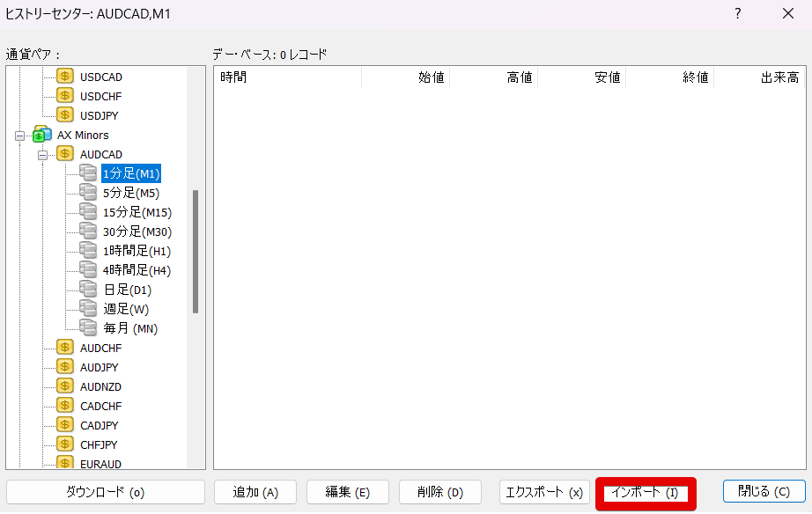Click the database icon beside 5分足(M5)

[88, 193]
